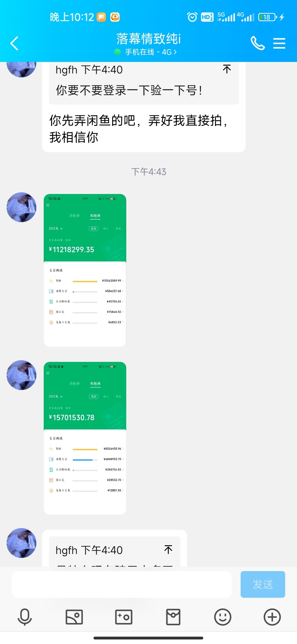Open the camera capture icon
Image resolution: width=297 pixels, height=644 pixels.
click(x=124, y=617)
